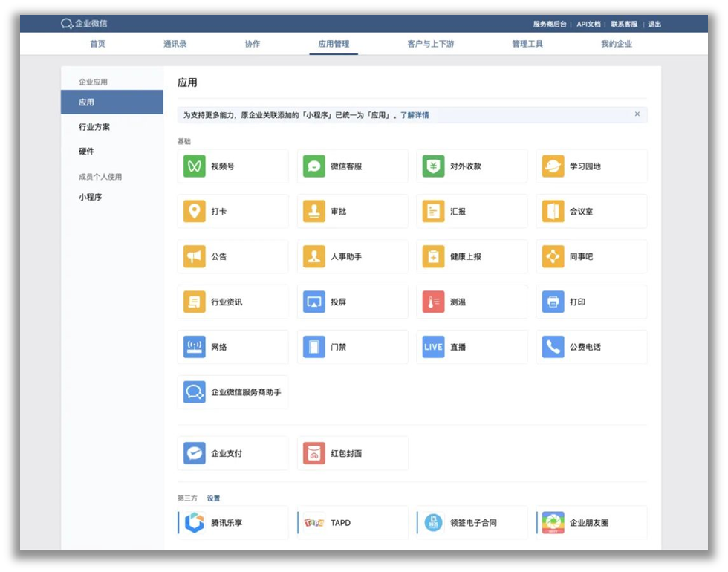Image resolution: width=728 pixels, height=572 pixels.
Task: Click the 直播 LIVE icon
Action: point(433,347)
